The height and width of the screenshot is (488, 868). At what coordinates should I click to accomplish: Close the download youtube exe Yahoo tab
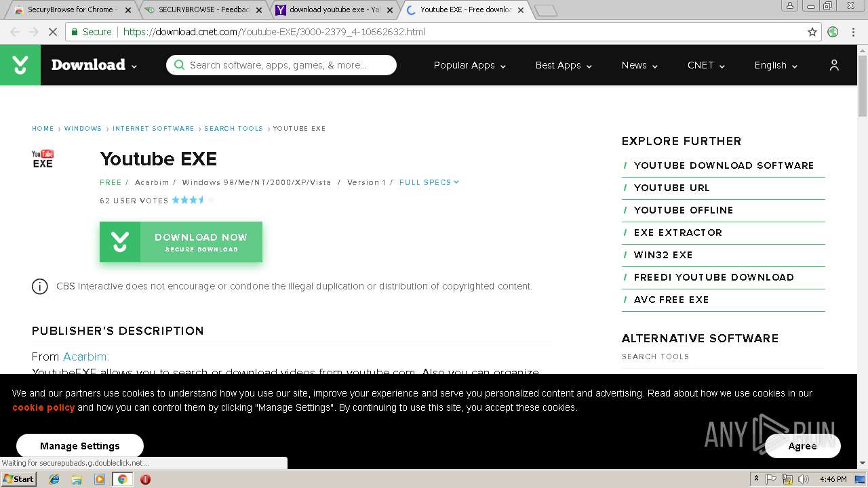click(389, 10)
